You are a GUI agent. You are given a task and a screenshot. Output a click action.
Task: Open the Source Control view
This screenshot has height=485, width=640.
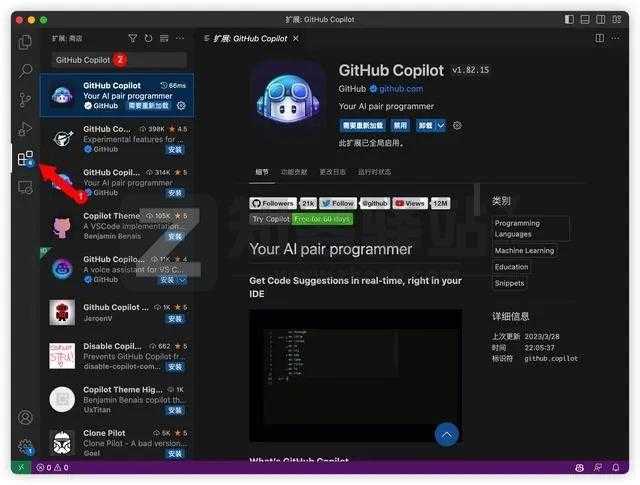[25, 100]
